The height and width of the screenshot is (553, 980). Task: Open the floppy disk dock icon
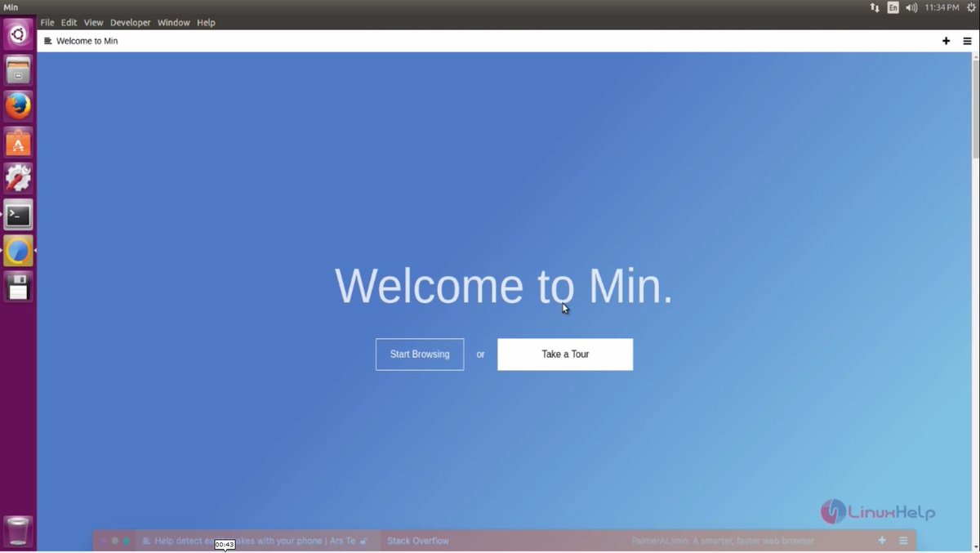coord(18,287)
